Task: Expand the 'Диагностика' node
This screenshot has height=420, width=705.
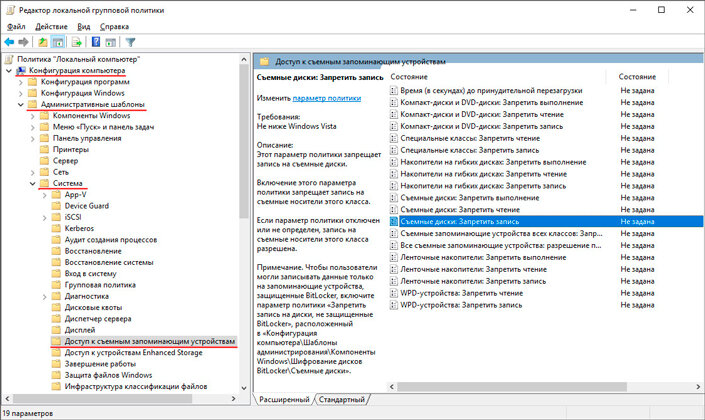Action: 44,296
